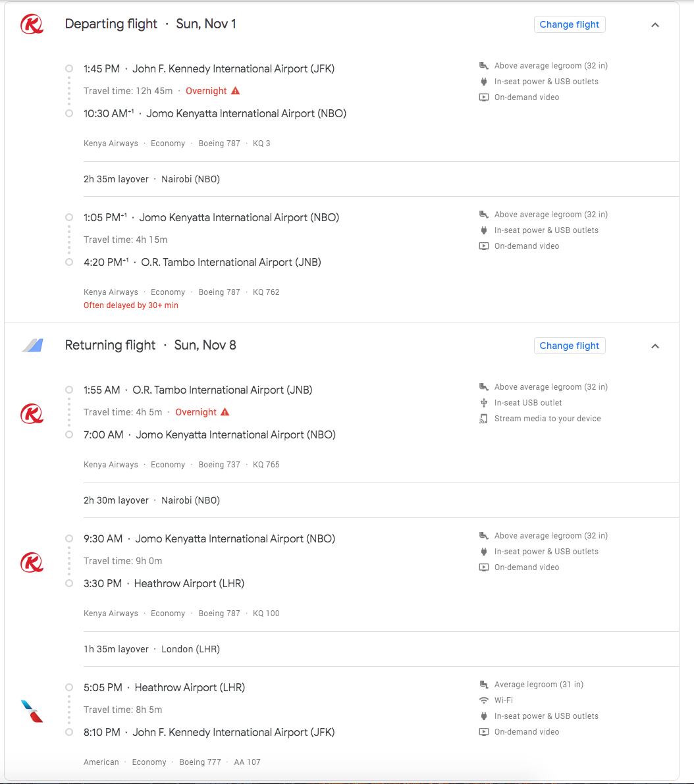694x784 pixels.
Task: Click the Overnight warning triangle on the JFK departure
Action: point(236,91)
